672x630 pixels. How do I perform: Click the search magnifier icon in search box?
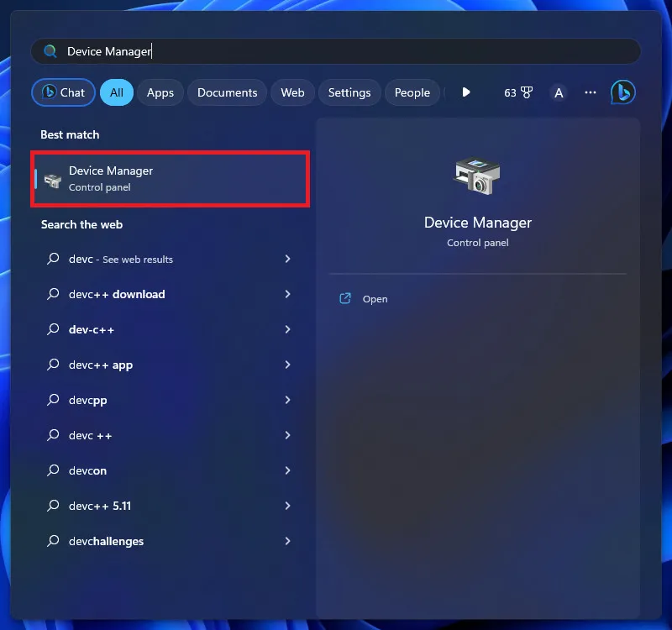(50, 51)
